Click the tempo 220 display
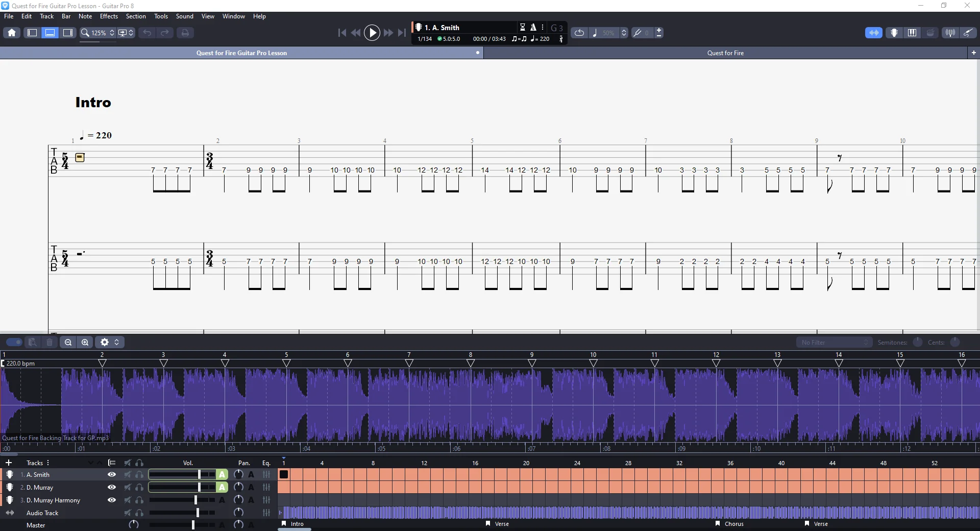This screenshot has height=531, width=980. [540, 39]
